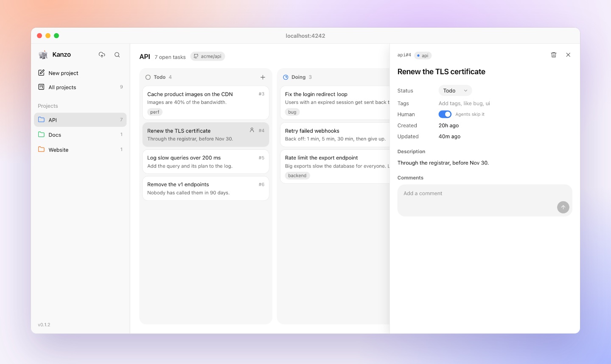Click the Renew the TLS certificate title
611x364 pixels.
(x=441, y=72)
